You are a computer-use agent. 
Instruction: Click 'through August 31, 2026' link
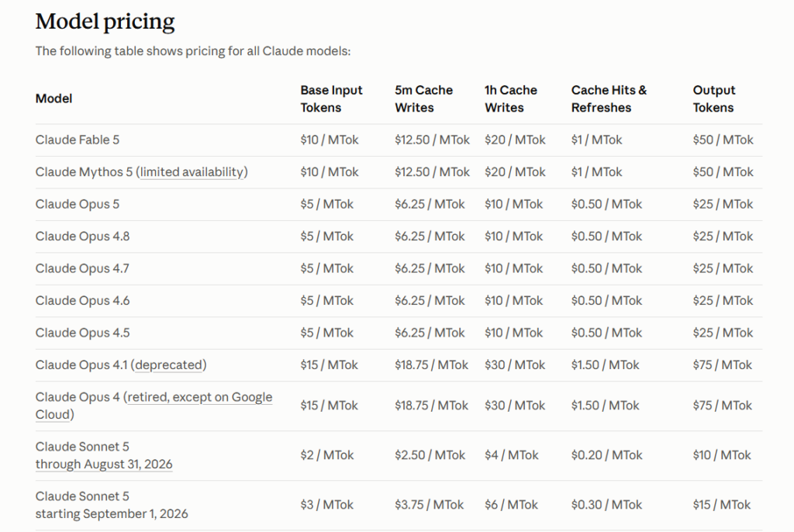pos(104,464)
